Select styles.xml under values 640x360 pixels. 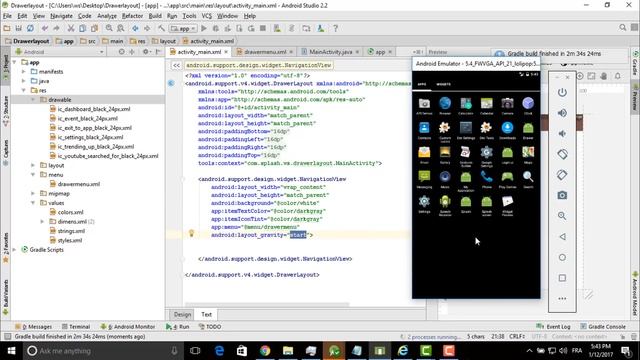(x=66, y=240)
